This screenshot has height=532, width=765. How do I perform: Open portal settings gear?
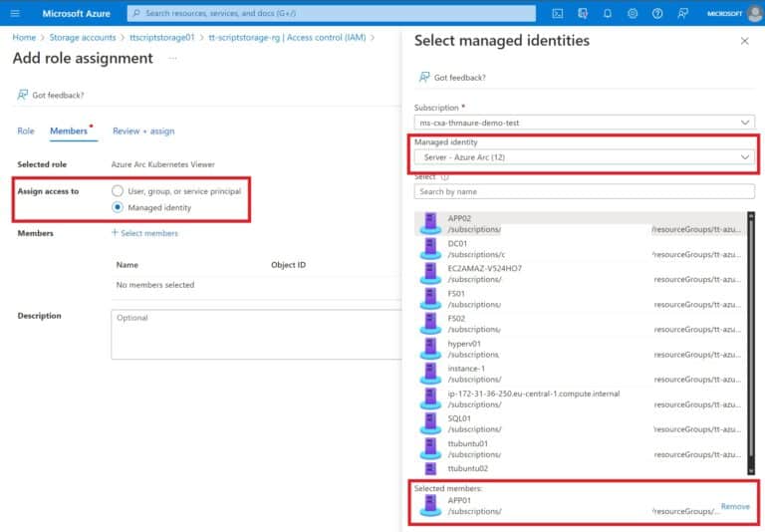point(633,13)
